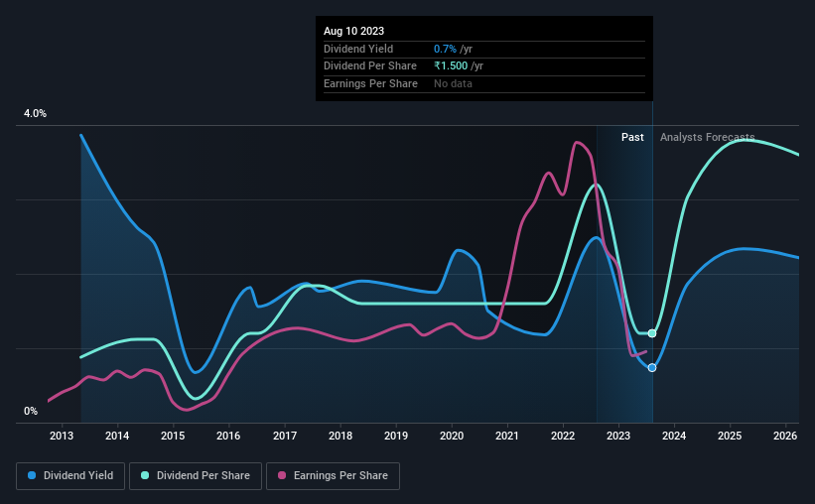The width and height of the screenshot is (815, 504).
Task: Click the ₹1.500 Dividend Per Share tooltip value
Action: 451,66
